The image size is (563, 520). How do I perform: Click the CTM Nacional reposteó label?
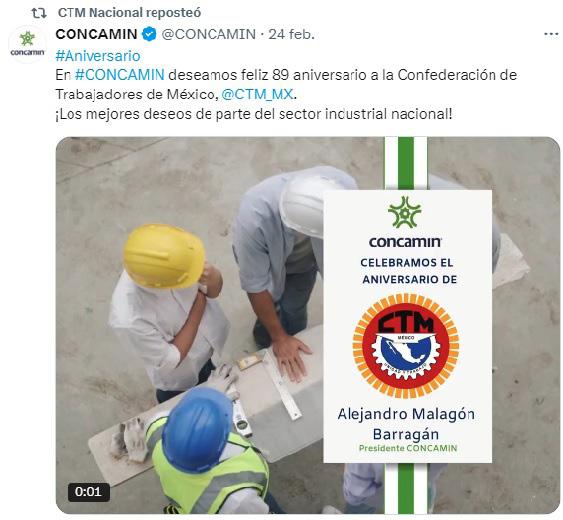(129, 13)
